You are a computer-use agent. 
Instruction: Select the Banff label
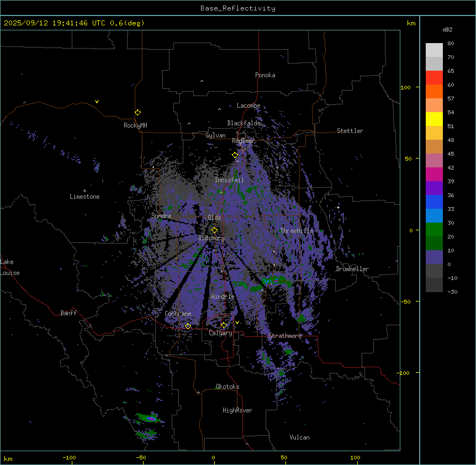click(x=68, y=313)
